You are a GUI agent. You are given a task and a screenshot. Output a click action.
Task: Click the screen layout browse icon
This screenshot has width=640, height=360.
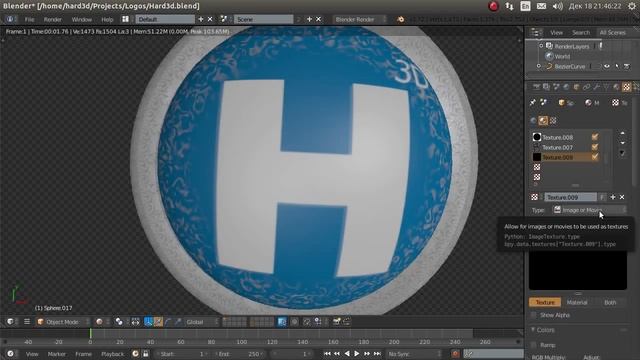[125, 19]
